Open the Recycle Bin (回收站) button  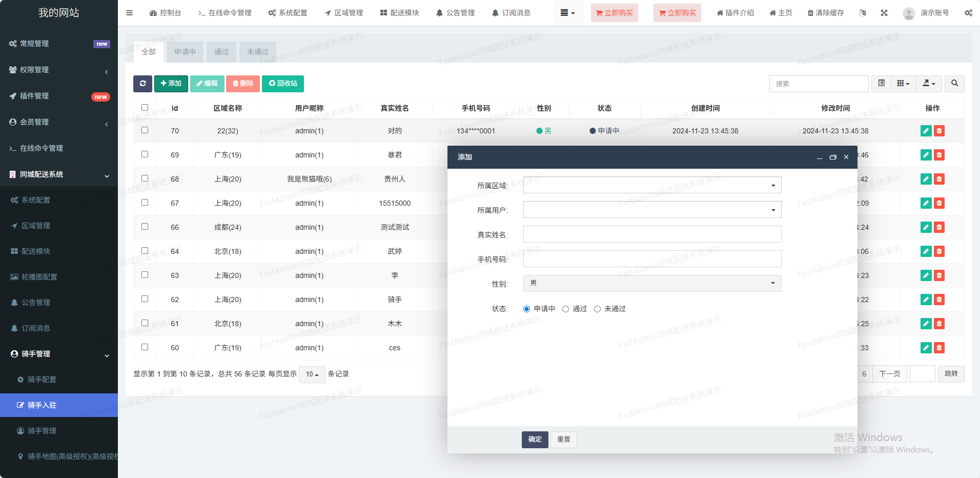(283, 84)
